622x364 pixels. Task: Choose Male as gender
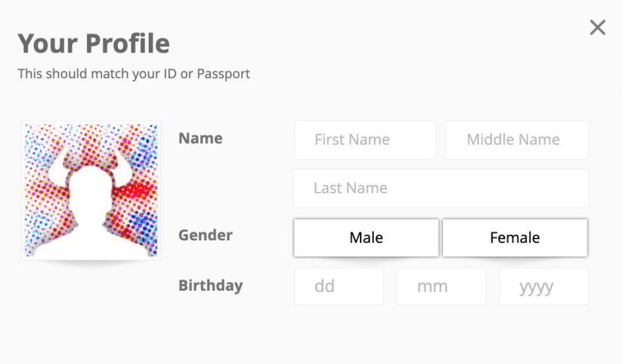click(x=366, y=238)
